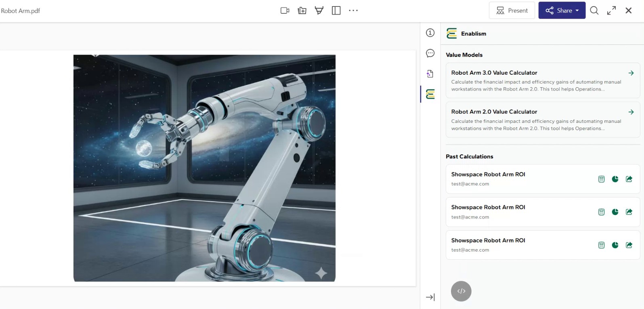Click calculator icon on first Showspace ROI

[x=601, y=179]
